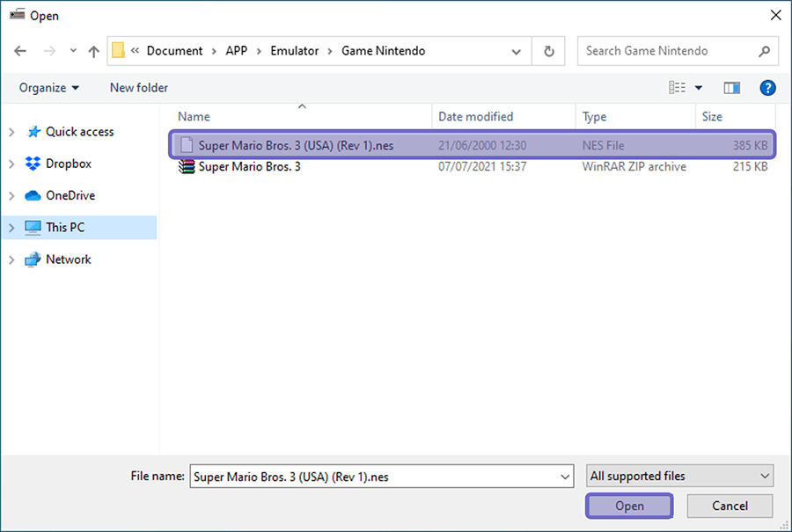Open the Organize menu

pyautogui.click(x=49, y=88)
